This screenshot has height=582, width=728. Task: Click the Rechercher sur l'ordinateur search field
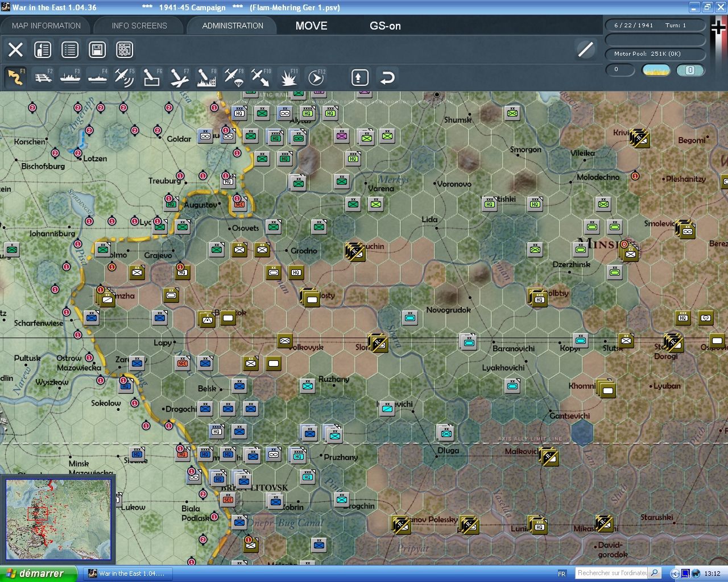pyautogui.click(x=612, y=573)
